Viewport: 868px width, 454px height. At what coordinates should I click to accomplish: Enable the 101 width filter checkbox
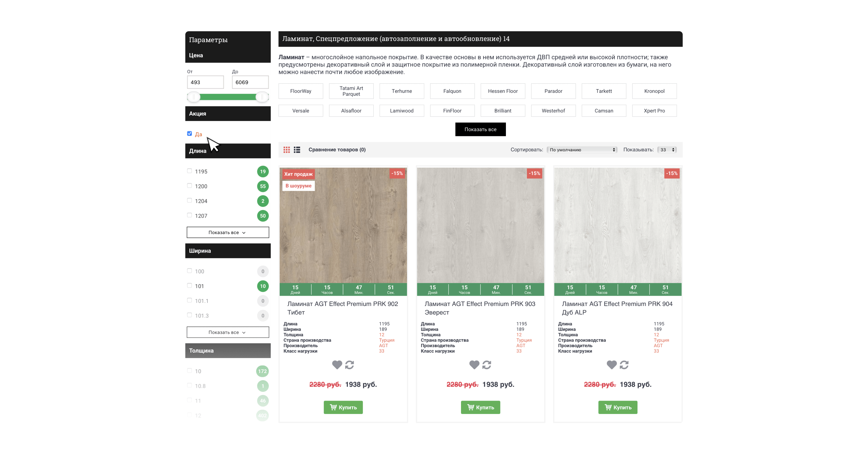click(x=189, y=285)
